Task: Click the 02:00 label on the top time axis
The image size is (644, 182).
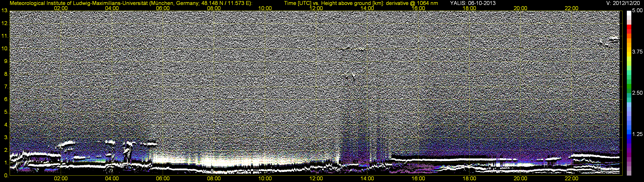Action: 61,8
